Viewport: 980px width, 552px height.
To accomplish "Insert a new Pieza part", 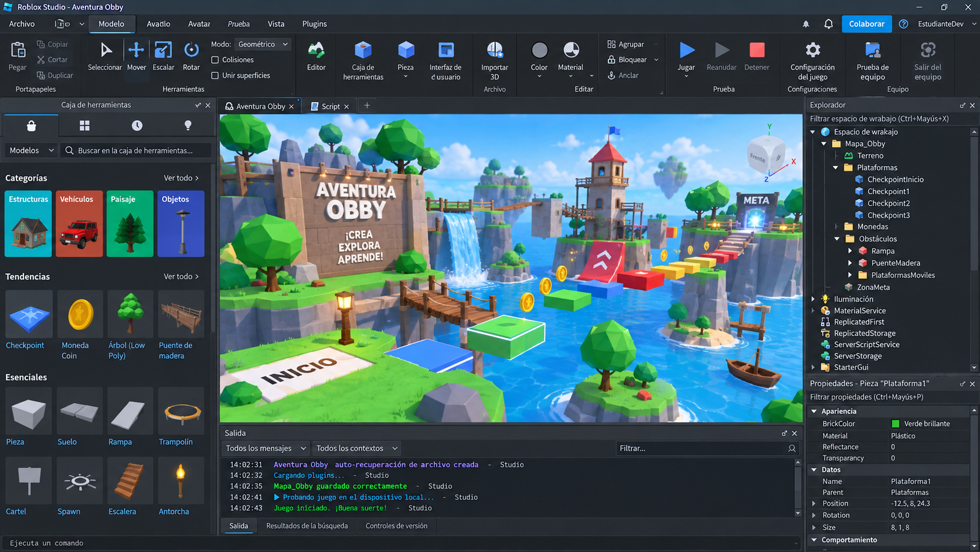I will (406, 60).
